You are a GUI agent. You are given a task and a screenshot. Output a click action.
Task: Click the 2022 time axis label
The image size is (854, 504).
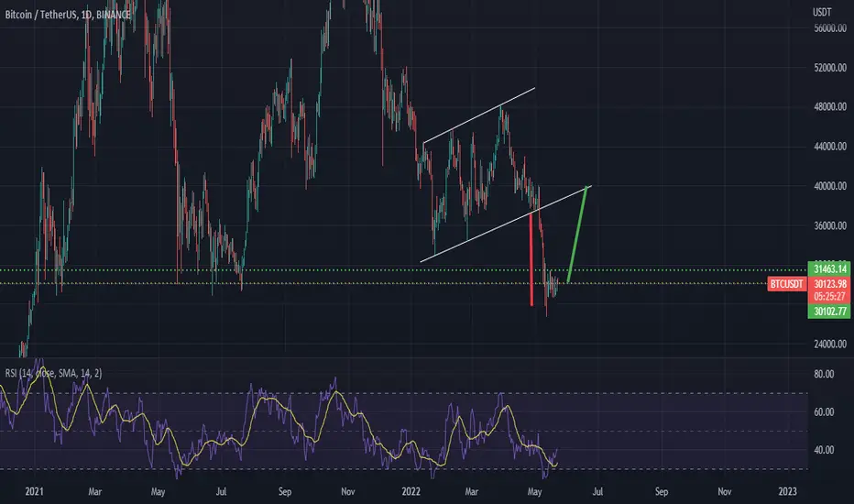point(411,491)
